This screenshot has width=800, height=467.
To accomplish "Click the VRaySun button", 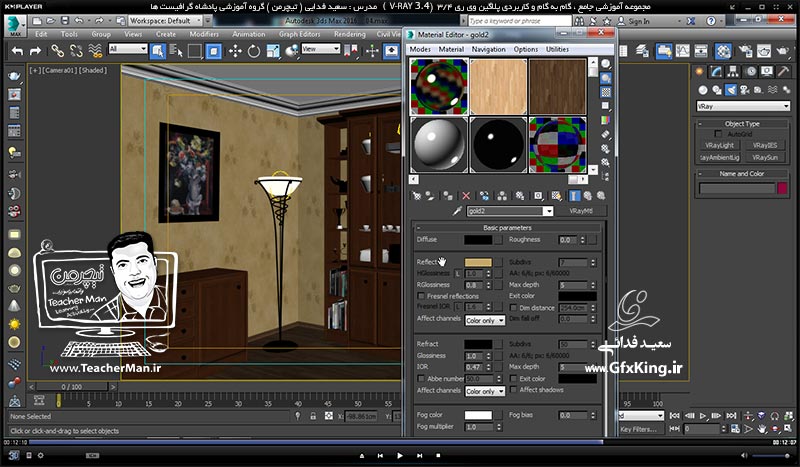I will pyautogui.click(x=765, y=158).
